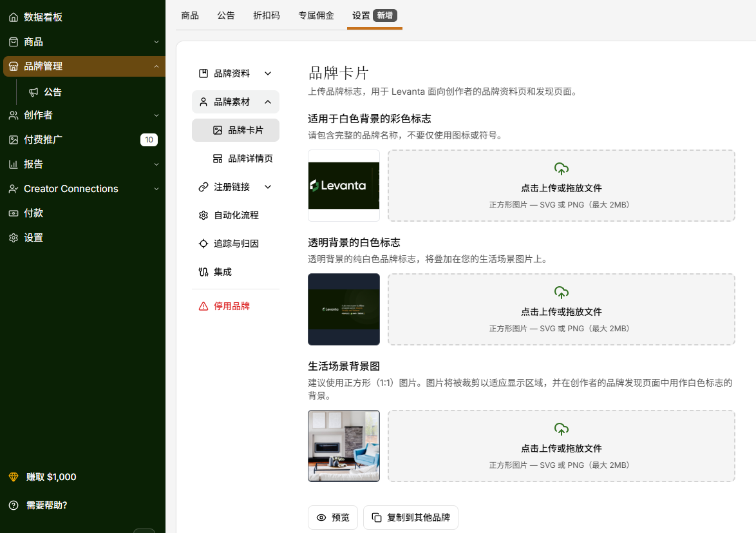This screenshot has width=756, height=533.
Task: Switch to the 公告 top tab
Action: click(x=225, y=15)
